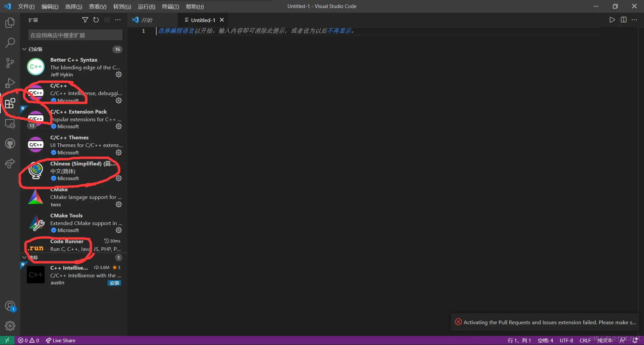Change indentation via 空格: 4

pos(545,340)
